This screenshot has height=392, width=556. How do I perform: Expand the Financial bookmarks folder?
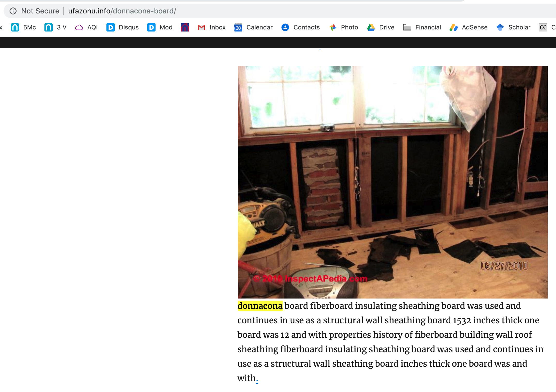tap(422, 27)
